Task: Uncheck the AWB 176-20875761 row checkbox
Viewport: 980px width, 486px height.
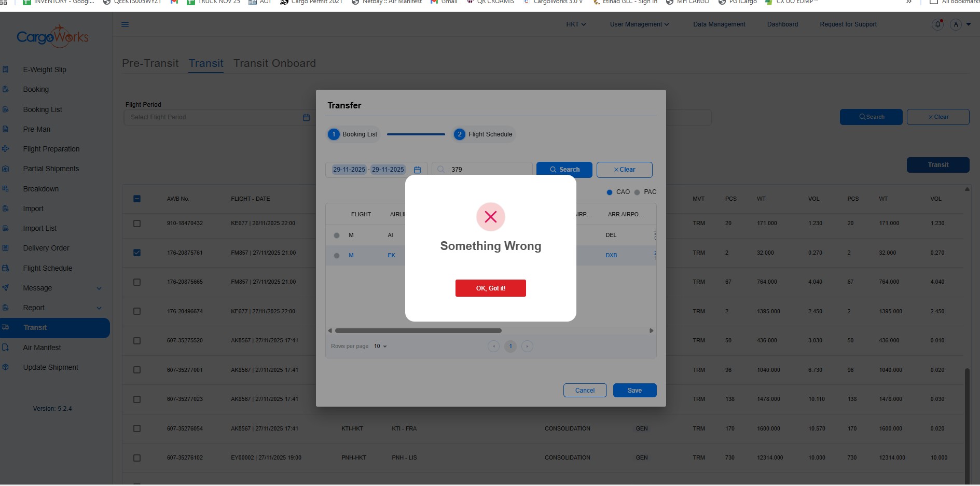Action: (x=137, y=253)
